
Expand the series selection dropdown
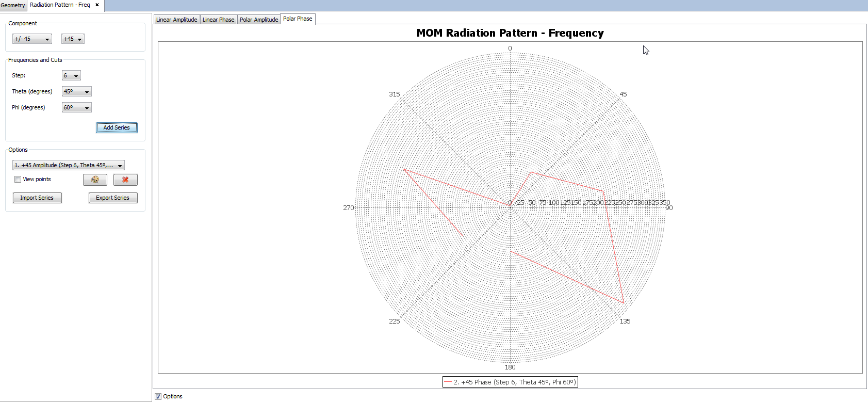pyautogui.click(x=69, y=166)
